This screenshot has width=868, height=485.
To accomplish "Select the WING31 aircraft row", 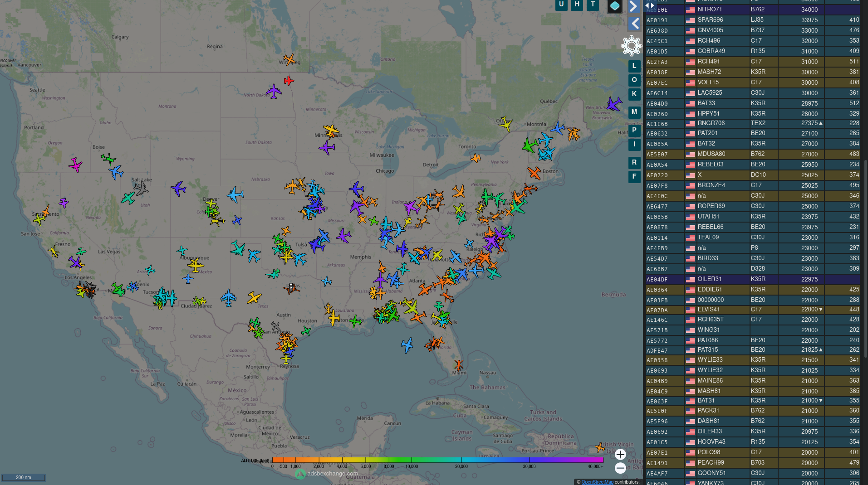I will pos(753,330).
